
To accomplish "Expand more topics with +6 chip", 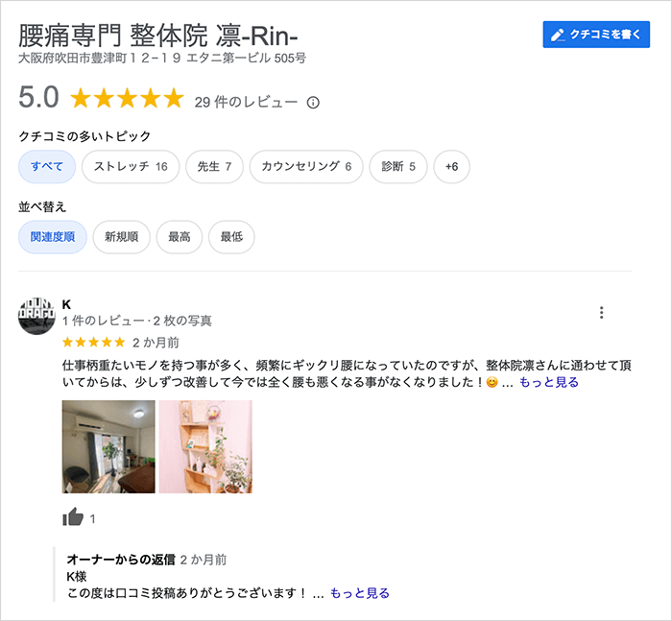I will click(x=451, y=166).
